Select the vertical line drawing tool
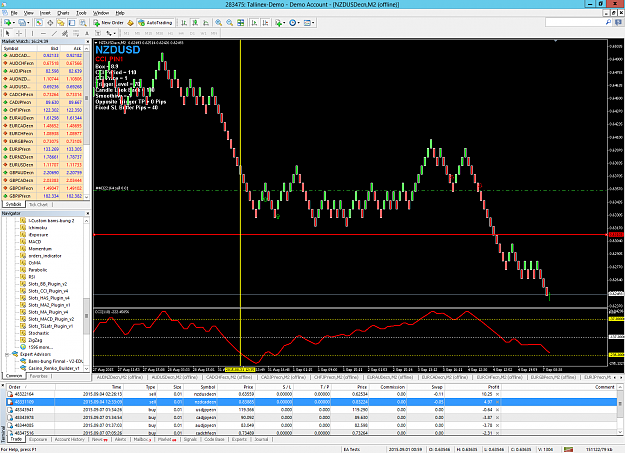The image size is (625, 453). [x=32, y=33]
